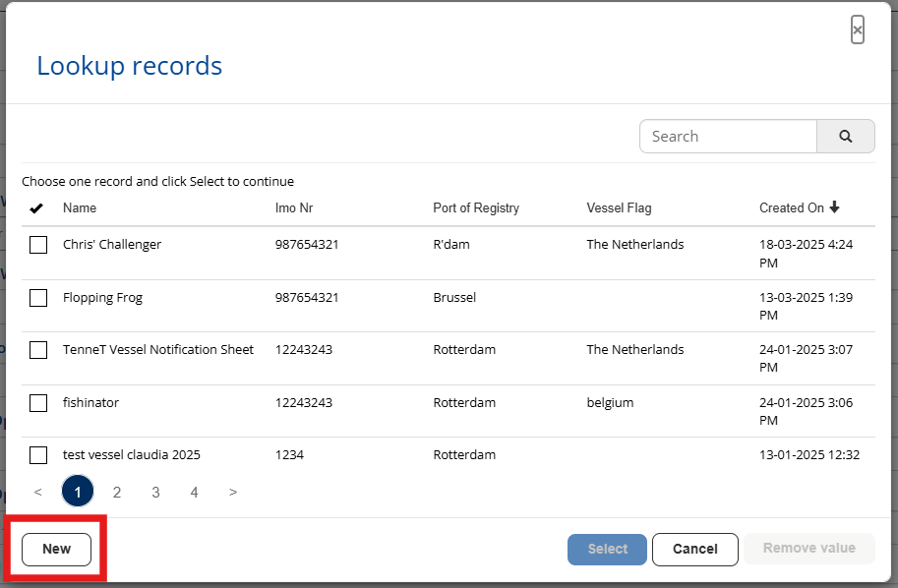Check the TenneT Vessel Notification Sheet row
The height and width of the screenshot is (588, 898).
tap(38, 350)
